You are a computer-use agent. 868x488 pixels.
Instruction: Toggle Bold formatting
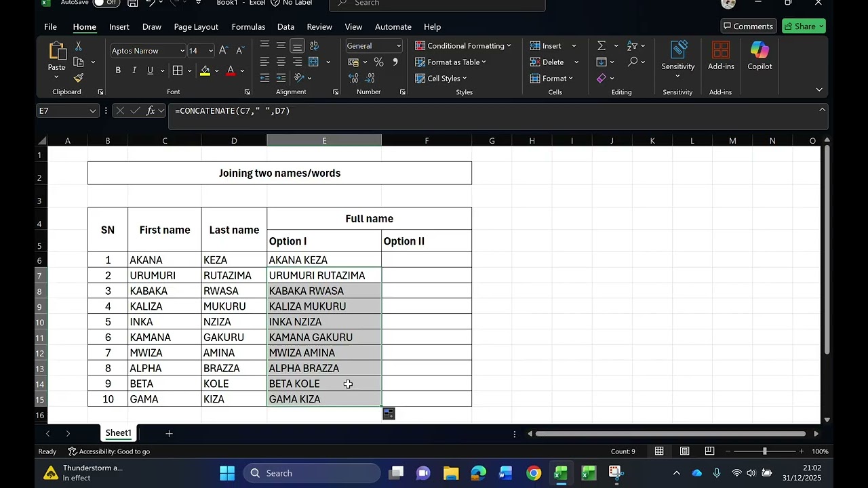(x=118, y=70)
